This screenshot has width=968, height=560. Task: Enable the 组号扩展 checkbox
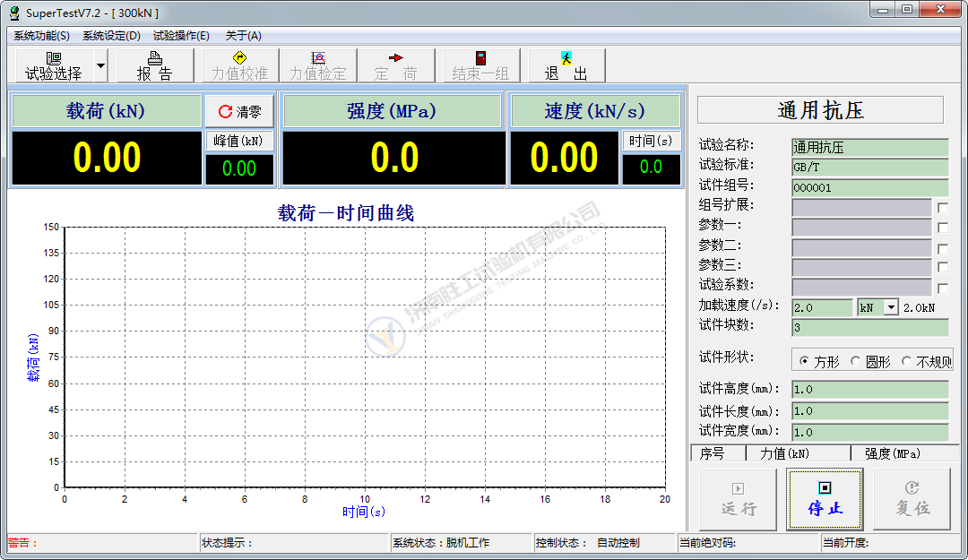(942, 207)
